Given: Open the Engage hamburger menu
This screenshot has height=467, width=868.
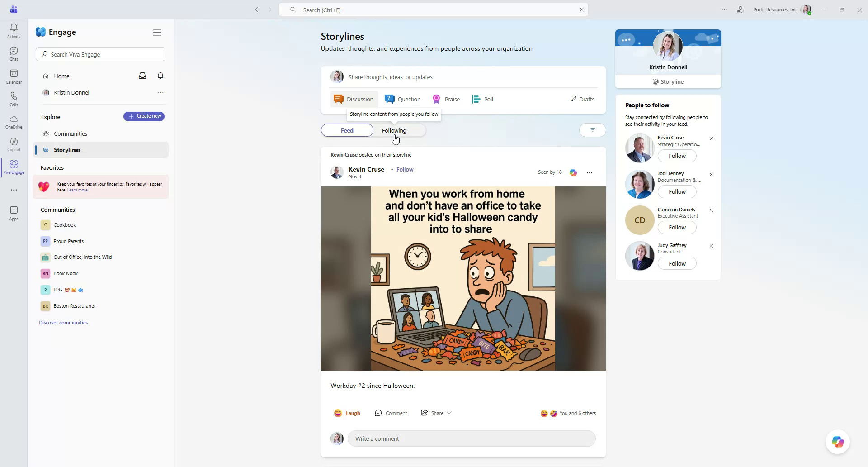Looking at the screenshot, I should (x=157, y=32).
